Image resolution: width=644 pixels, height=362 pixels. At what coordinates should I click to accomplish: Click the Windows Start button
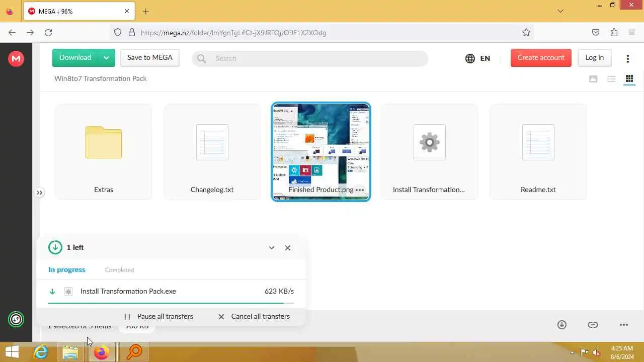[x=12, y=352]
